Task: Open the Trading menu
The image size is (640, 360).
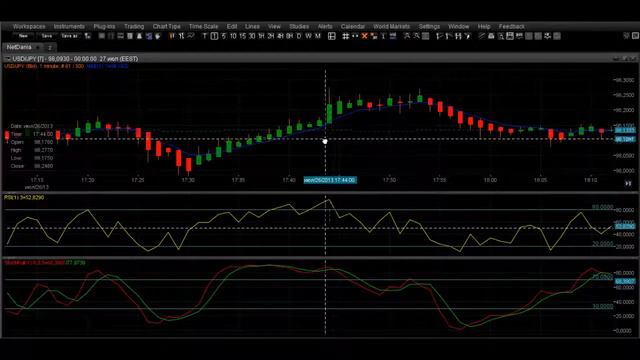Action: (134, 27)
